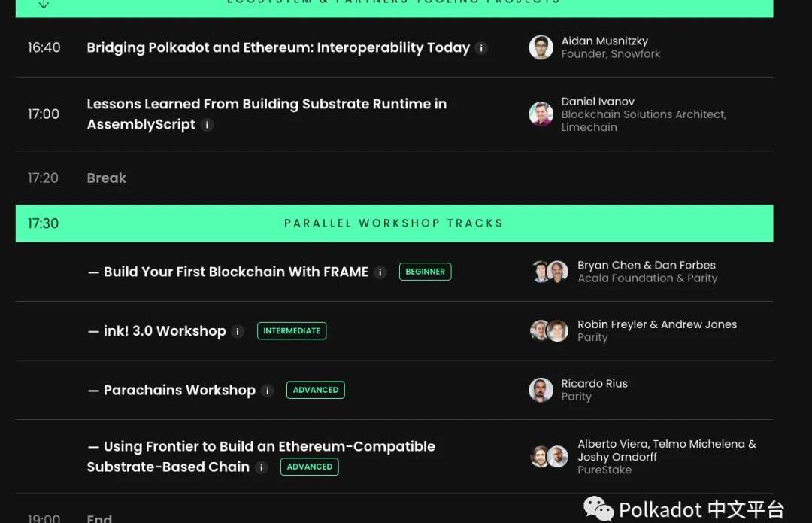The image size is (812, 523).
Task: Select the INTERMEDIATE level tag
Action: [x=292, y=331]
